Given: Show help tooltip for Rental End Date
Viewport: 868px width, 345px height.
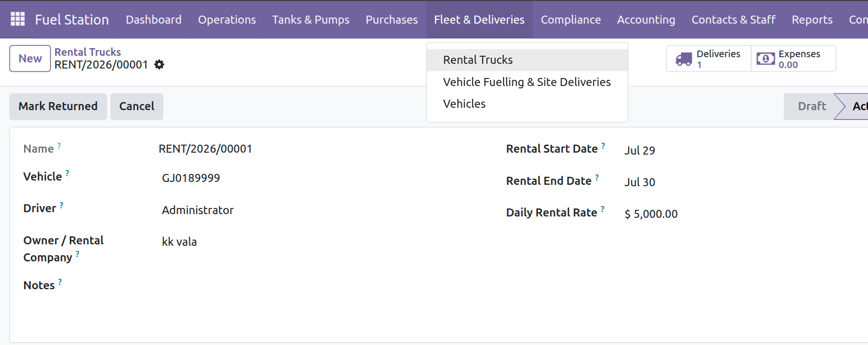Looking at the screenshot, I should tap(597, 178).
